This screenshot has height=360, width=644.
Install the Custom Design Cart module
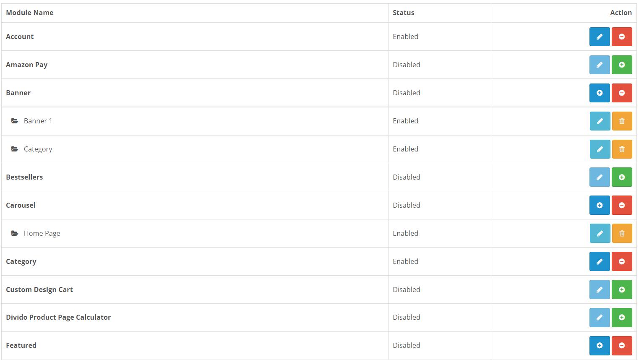[622, 290]
